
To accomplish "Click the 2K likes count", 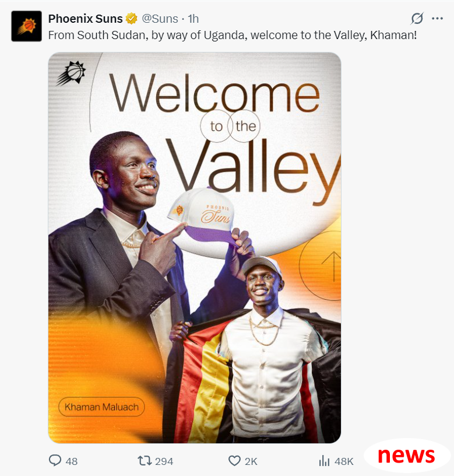I will [251, 461].
